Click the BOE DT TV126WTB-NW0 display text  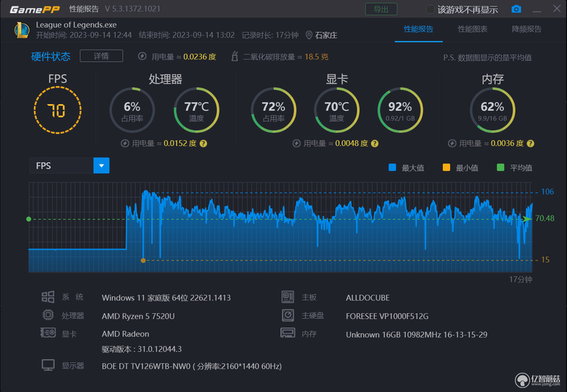pos(191,366)
